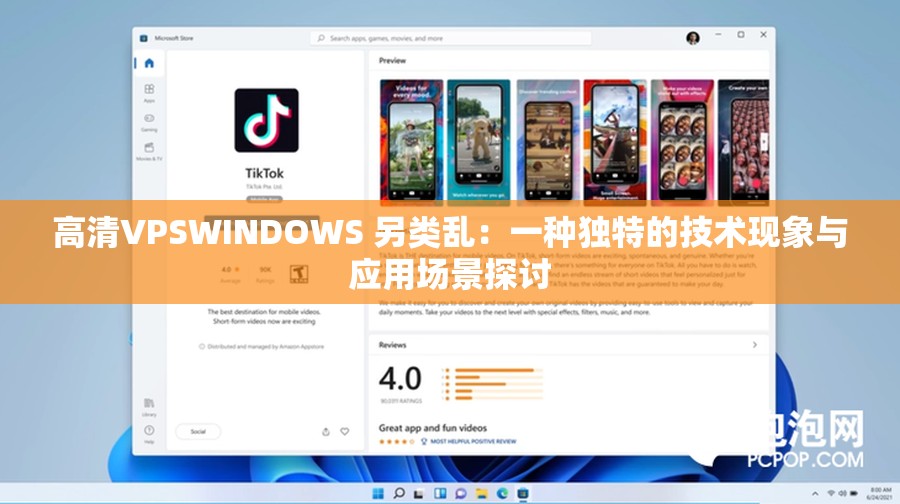Click the Preview heading
This screenshot has height=504, width=900.
point(393,60)
